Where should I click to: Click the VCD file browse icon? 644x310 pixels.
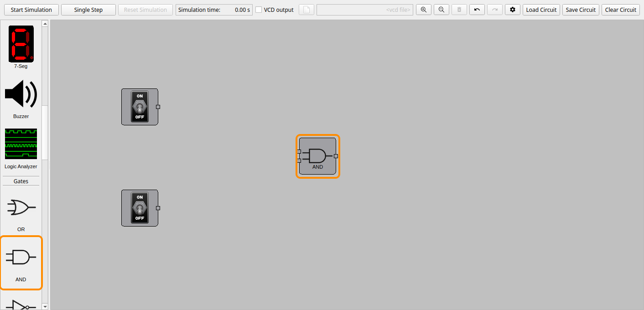click(306, 10)
